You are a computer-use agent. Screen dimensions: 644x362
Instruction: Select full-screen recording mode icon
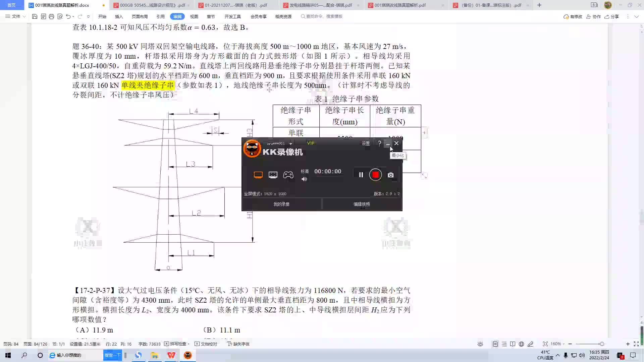[x=258, y=175]
